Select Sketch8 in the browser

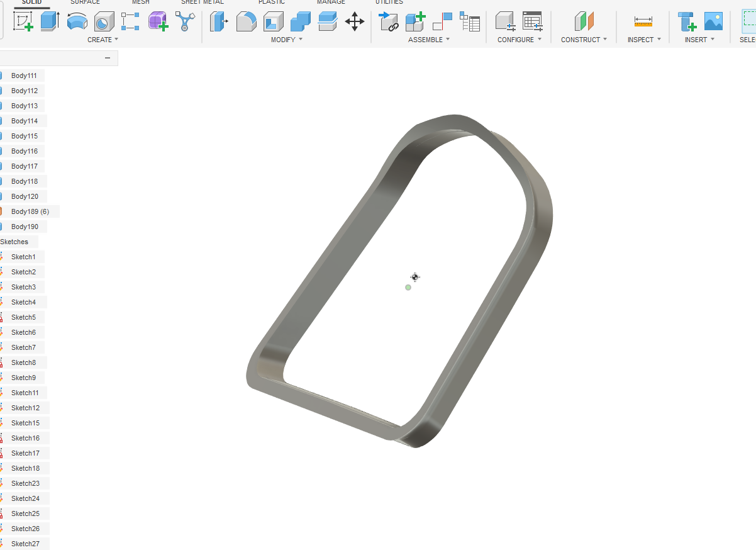pos(23,362)
